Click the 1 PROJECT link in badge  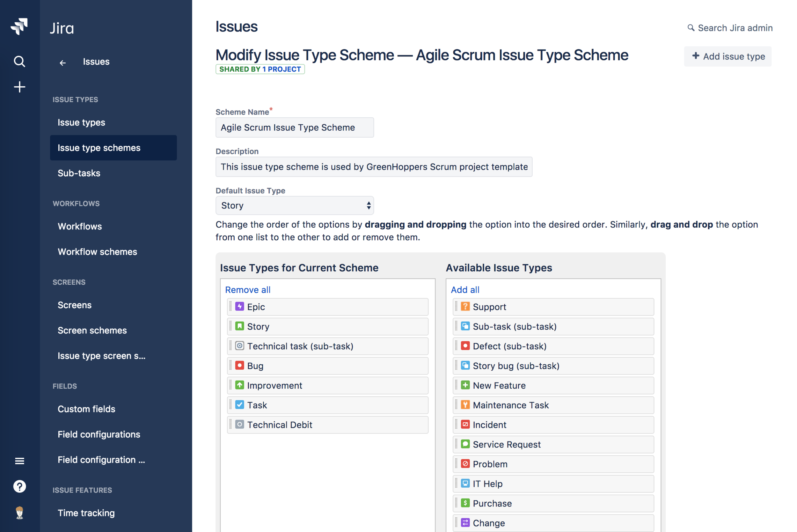(281, 69)
